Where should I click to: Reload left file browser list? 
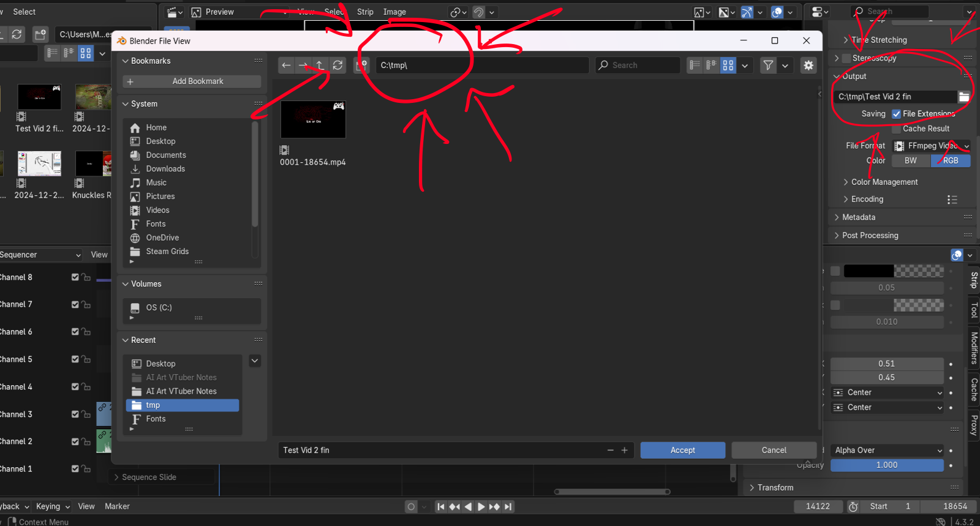coord(17,34)
